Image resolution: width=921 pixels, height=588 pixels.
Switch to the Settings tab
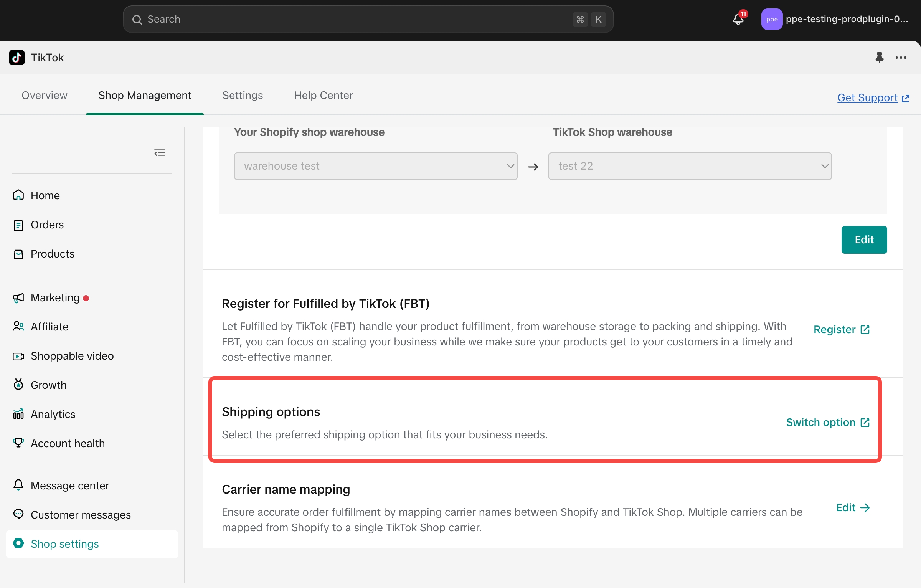click(243, 95)
